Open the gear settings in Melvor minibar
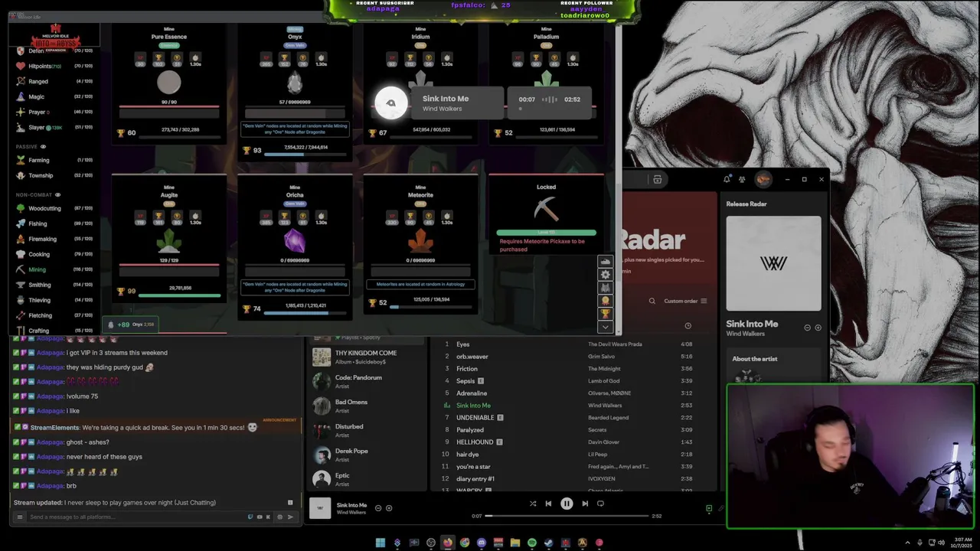The height and width of the screenshot is (551, 980). tap(606, 275)
